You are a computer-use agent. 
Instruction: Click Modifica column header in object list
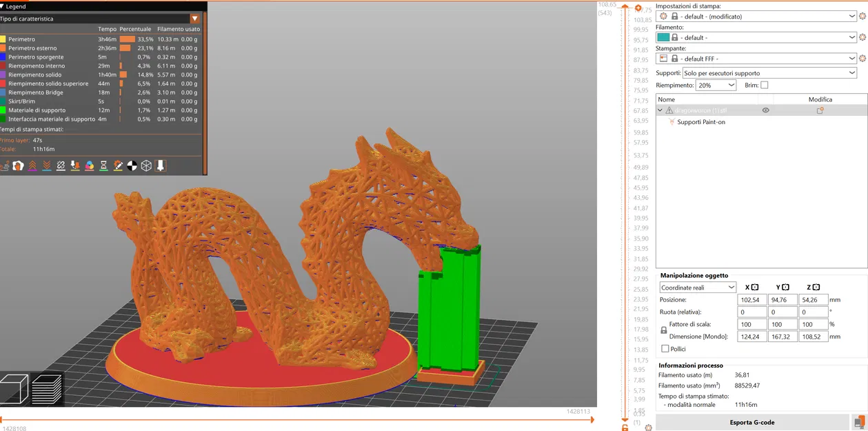(x=820, y=99)
